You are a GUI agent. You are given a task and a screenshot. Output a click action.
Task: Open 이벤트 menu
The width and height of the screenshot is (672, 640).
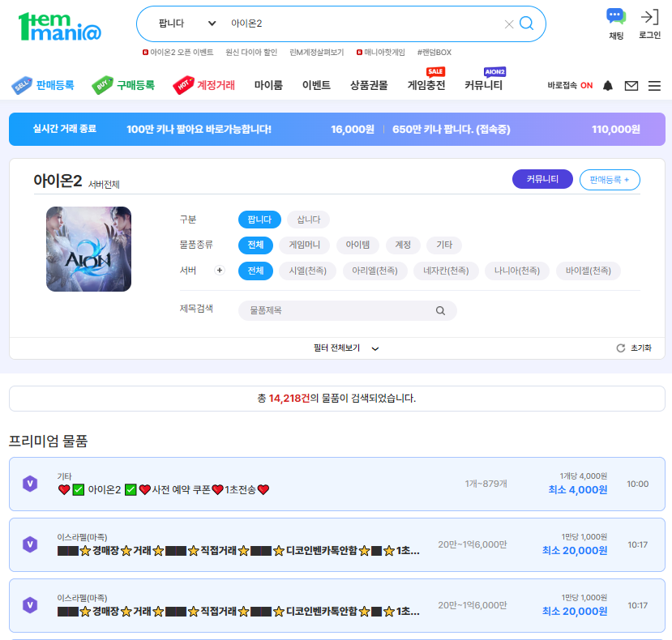316,85
